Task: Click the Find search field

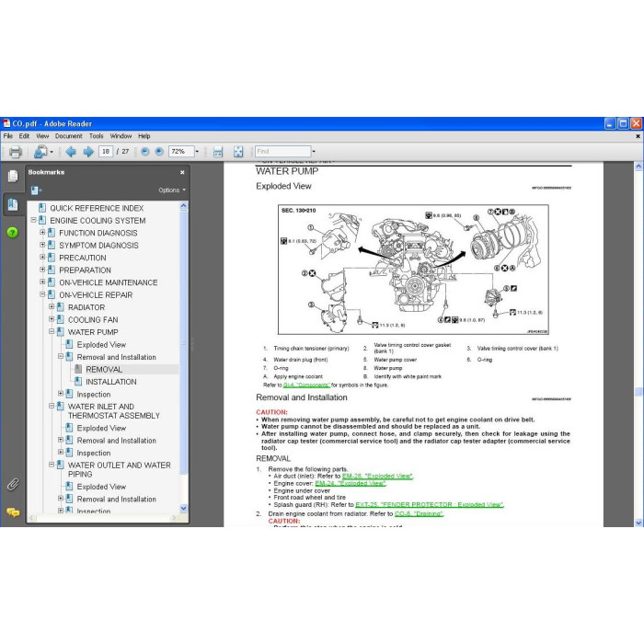Action: [282, 152]
